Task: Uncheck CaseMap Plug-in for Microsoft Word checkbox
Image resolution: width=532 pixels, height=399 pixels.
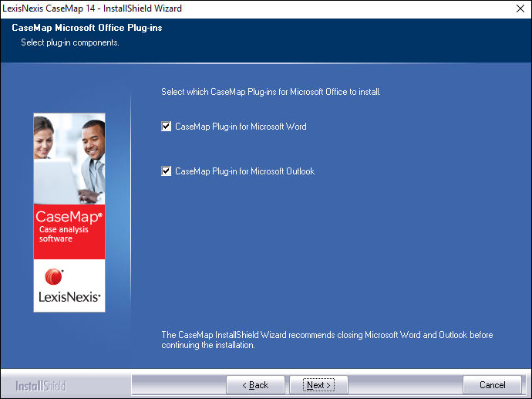Action: (x=166, y=127)
